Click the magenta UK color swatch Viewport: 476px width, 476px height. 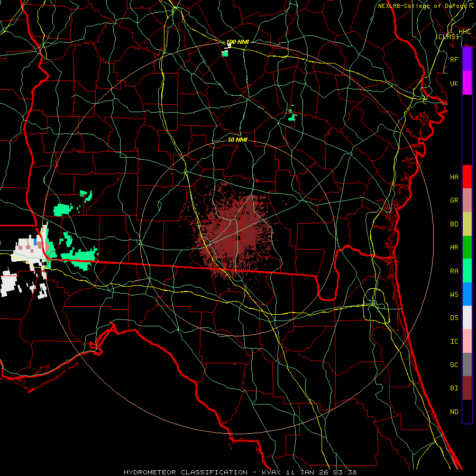pos(467,83)
